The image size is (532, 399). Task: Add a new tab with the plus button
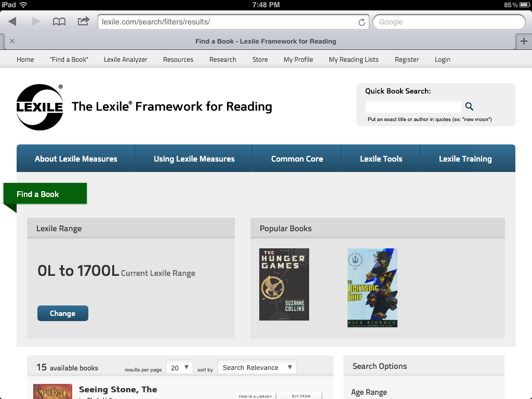pyautogui.click(x=524, y=42)
